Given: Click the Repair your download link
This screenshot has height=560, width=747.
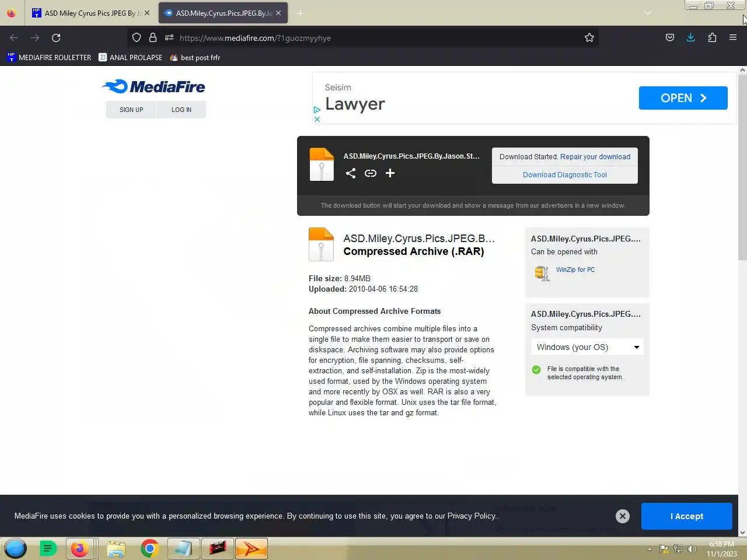Looking at the screenshot, I should [595, 157].
